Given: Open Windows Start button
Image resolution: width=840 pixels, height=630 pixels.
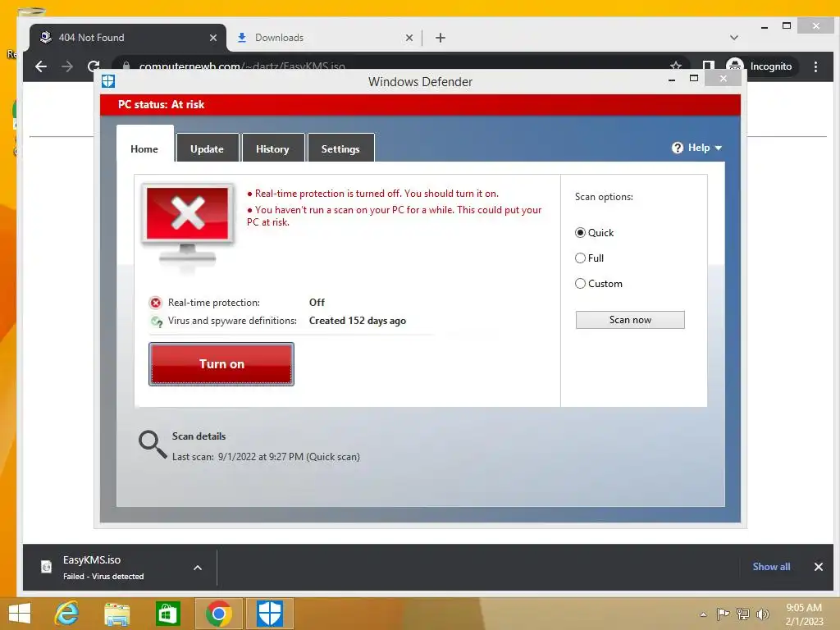Looking at the screenshot, I should (x=20, y=614).
